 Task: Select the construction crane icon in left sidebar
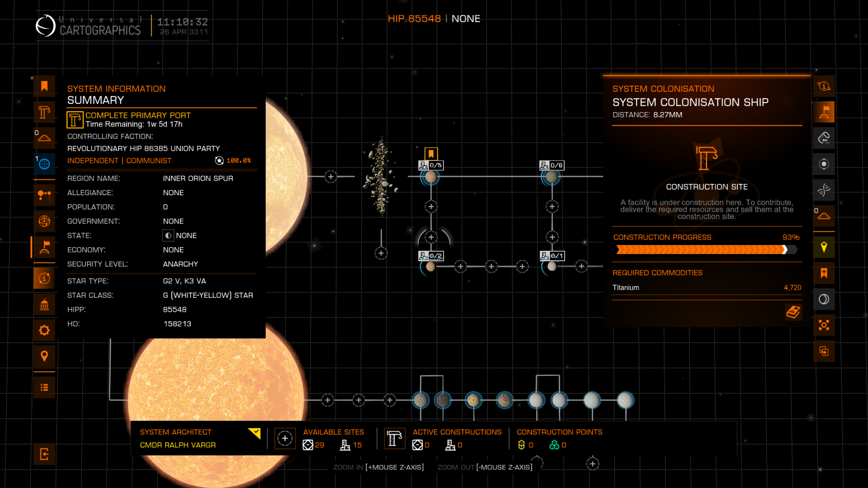pyautogui.click(x=44, y=112)
